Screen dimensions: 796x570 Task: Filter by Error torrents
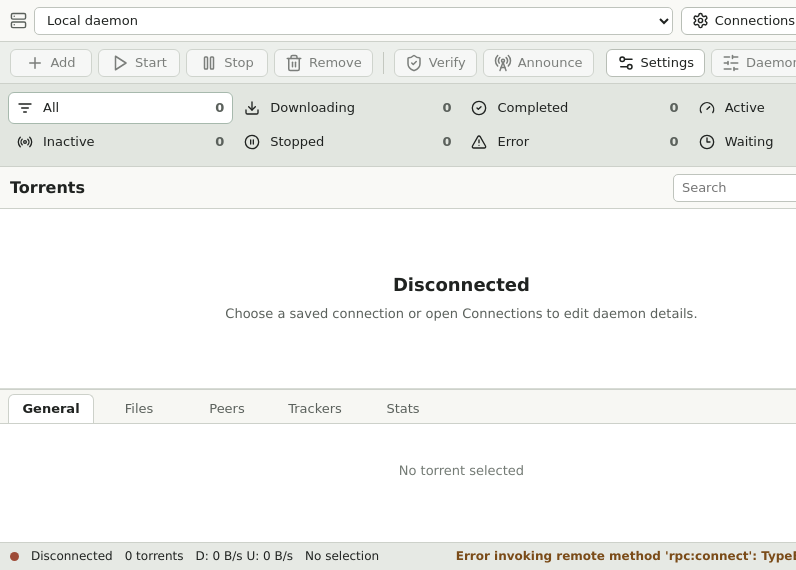(x=575, y=142)
